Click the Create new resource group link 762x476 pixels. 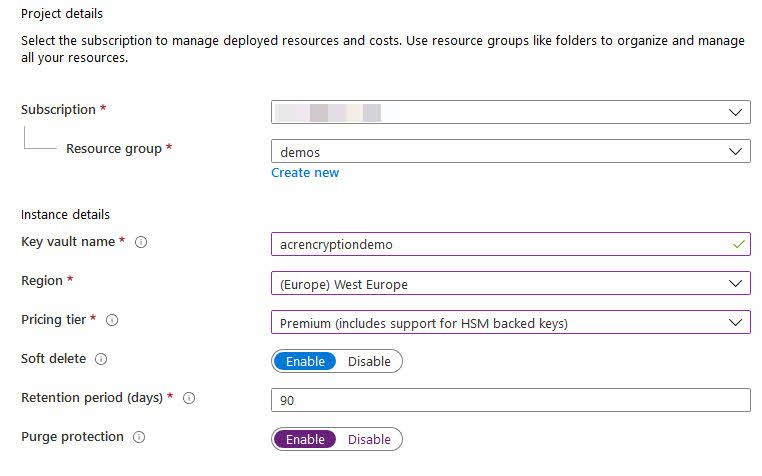[305, 173]
